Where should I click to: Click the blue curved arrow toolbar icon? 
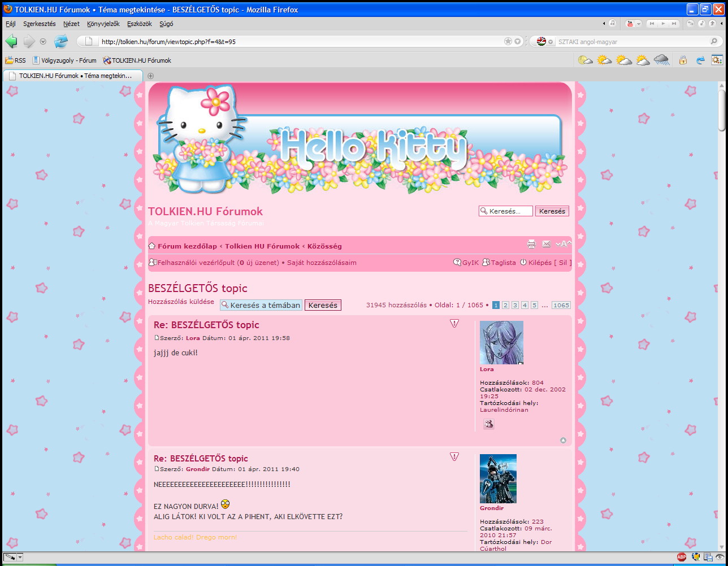coord(701,60)
